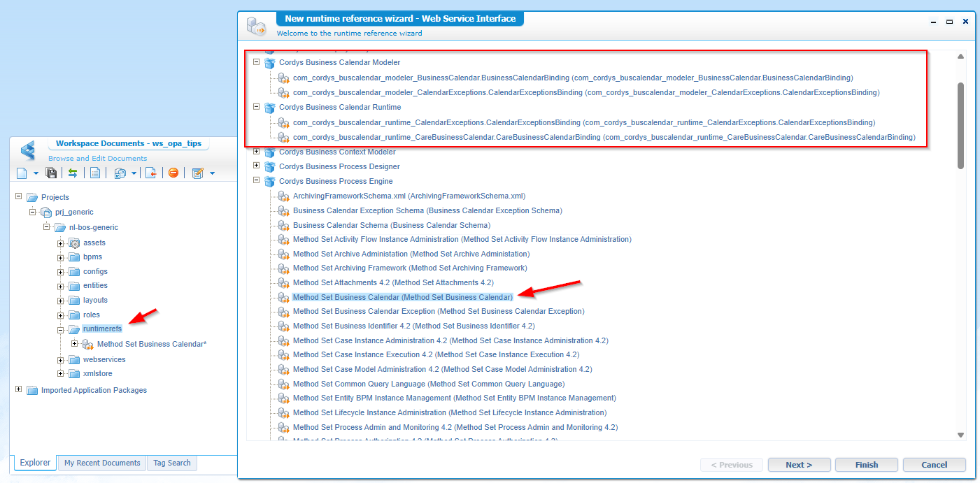The width and height of the screenshot is (980, 483).
Task: Open dropdown arrow beside pencil edit icon
Action: pyautogui.click(x=212, y=173)
